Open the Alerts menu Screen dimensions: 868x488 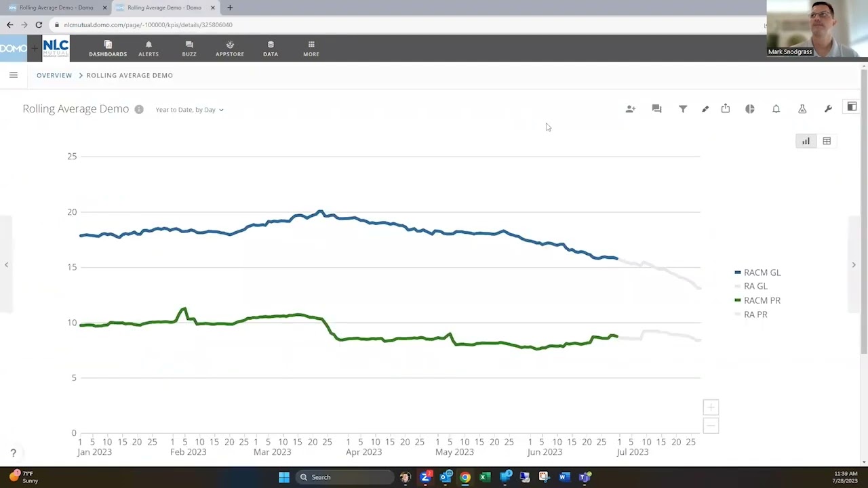pos(149,49)
